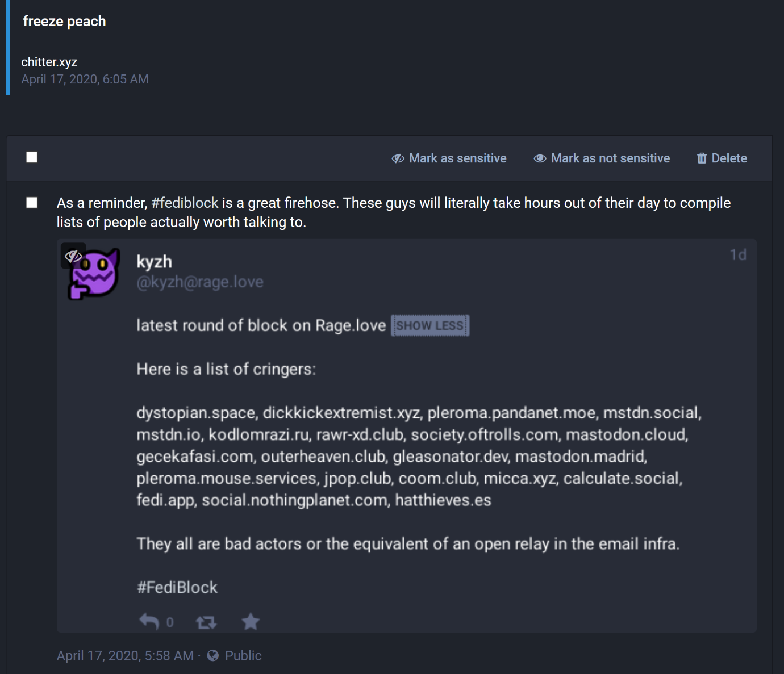Image resolution: width=784 pixels, height=674 pixels.
Task: Favourite the post with star icon
Action: (x=251, y=622)
